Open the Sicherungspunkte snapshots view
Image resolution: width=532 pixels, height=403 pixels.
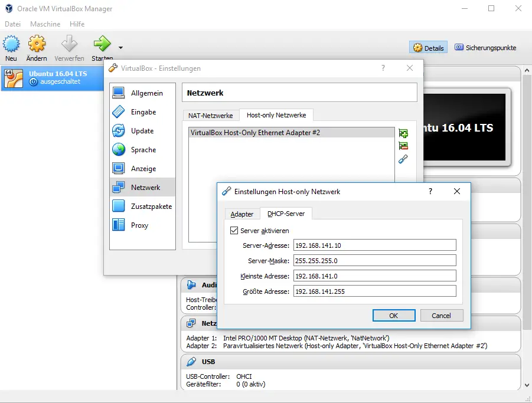coord(485,48)
